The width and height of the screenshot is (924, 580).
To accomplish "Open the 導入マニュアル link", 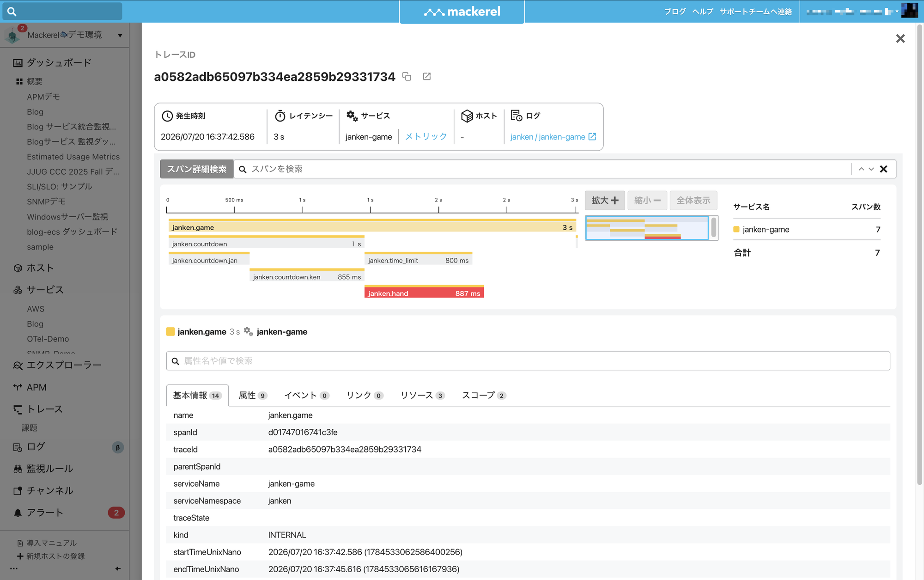I will pos(51,543).
